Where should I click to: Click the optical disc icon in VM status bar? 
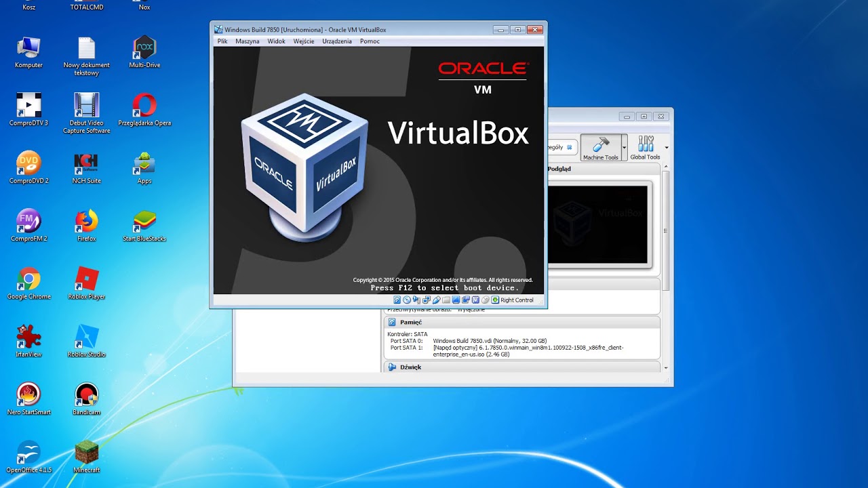click(407, 300)
